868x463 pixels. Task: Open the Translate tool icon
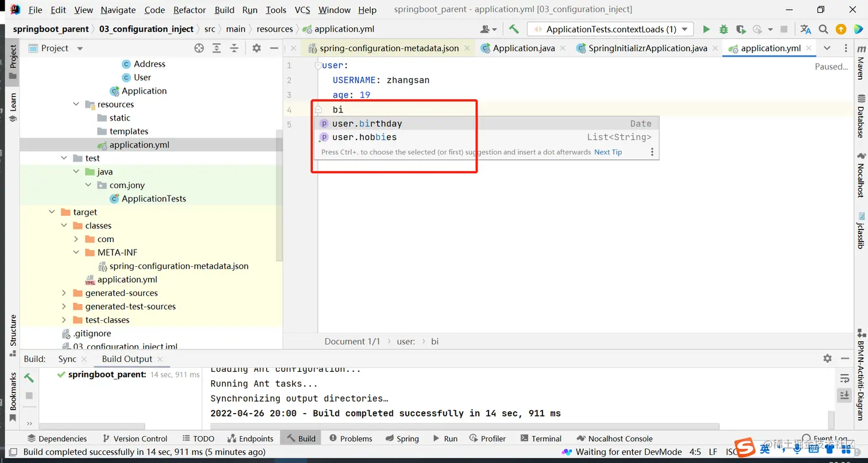(806, 29)
